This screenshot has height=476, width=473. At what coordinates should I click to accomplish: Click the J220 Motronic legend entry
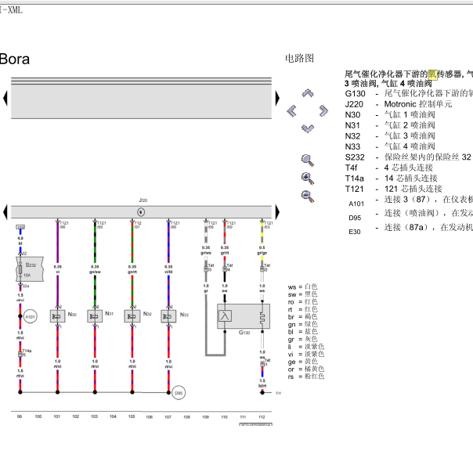[399, 104]
